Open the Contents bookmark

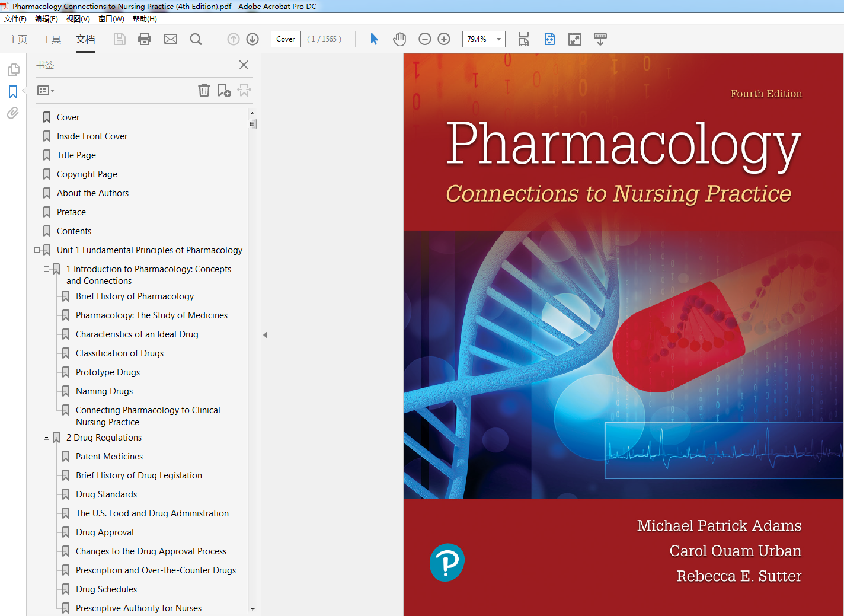tap(74, 231)
